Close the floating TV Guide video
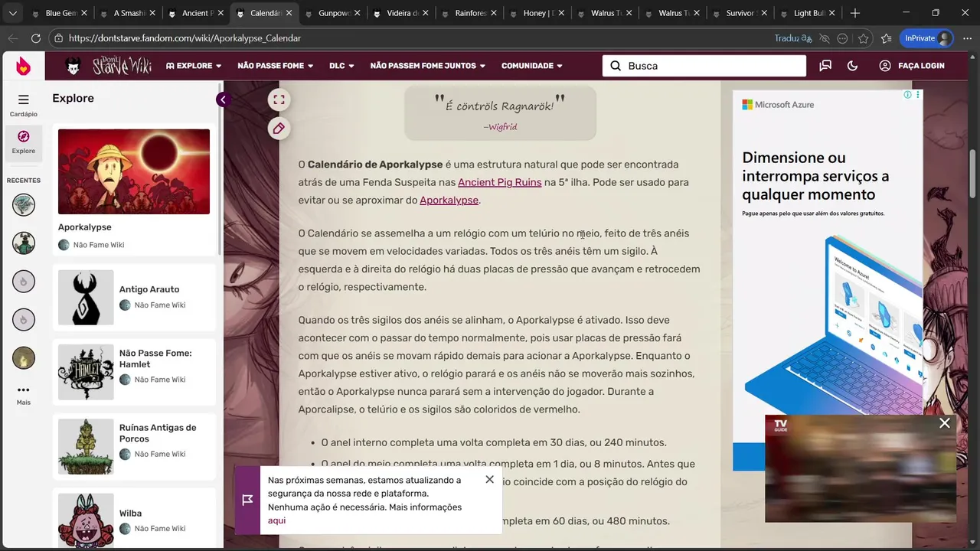Screen dimensions: 980x551 945,423
